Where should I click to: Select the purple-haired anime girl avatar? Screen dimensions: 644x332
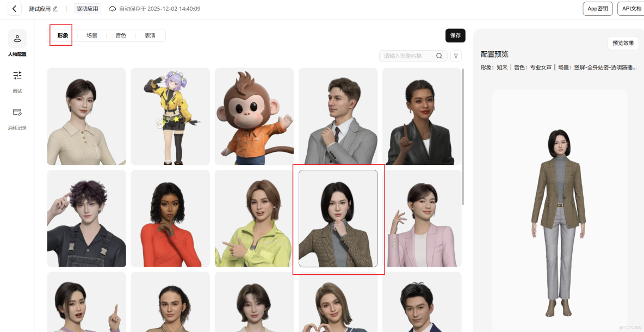click(170, 116)
